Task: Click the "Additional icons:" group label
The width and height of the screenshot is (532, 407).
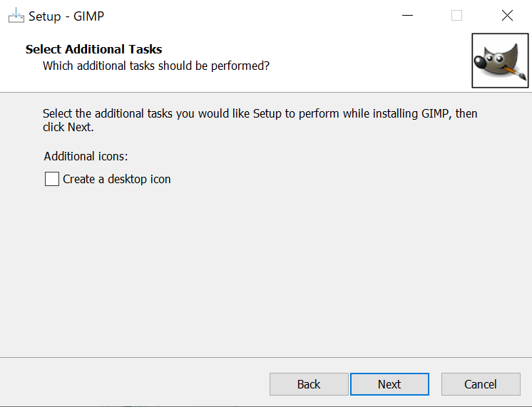Action: click(86, 156)
